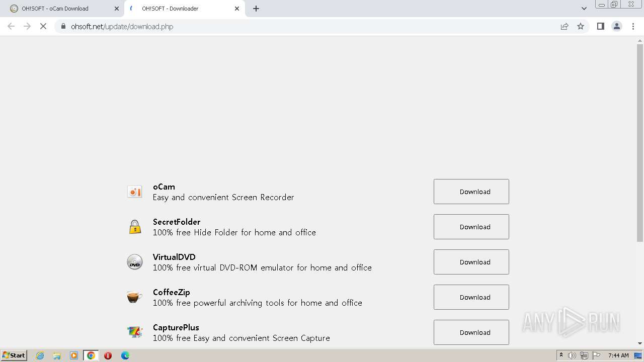Click the powerful archiving tools description
The height and width of the screenshot is (362, 644).
tap(258, 303)
